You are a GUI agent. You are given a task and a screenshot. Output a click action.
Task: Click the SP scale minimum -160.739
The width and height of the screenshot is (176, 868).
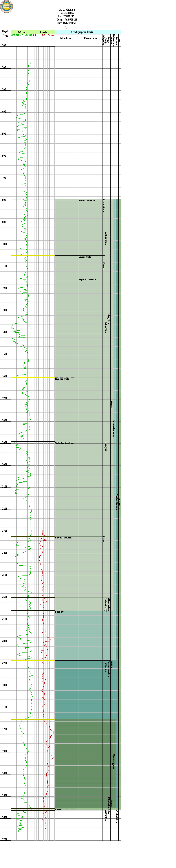point(15,35)
